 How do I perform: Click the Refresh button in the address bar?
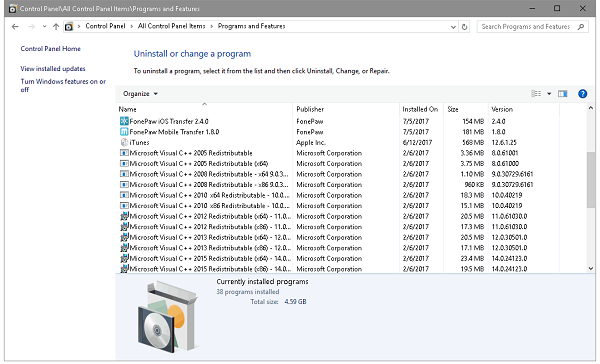[464, 27]
